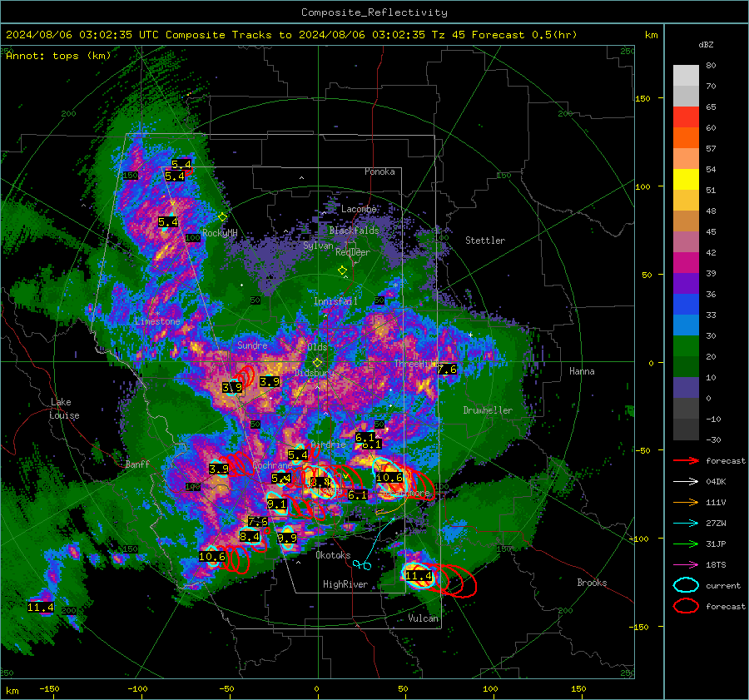This screenshot has width=749, height=700.
Task: Click the white 04DK arrow legend icon
Action: [x=686, y=482]
